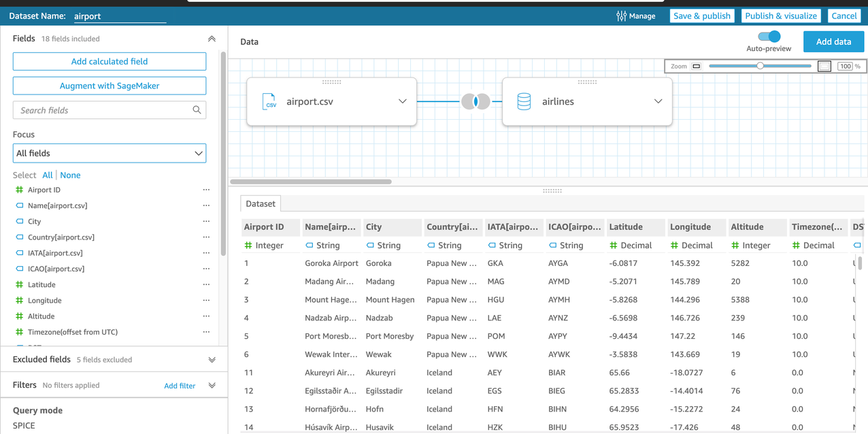Click the Altitude column header
Viewport: 868px width, 434px height.
[758, 227]
